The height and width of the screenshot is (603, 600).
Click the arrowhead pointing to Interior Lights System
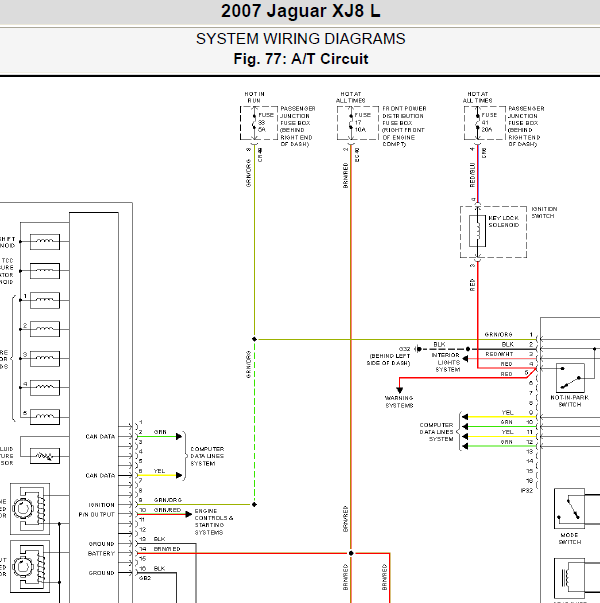[x=465, y=359]
